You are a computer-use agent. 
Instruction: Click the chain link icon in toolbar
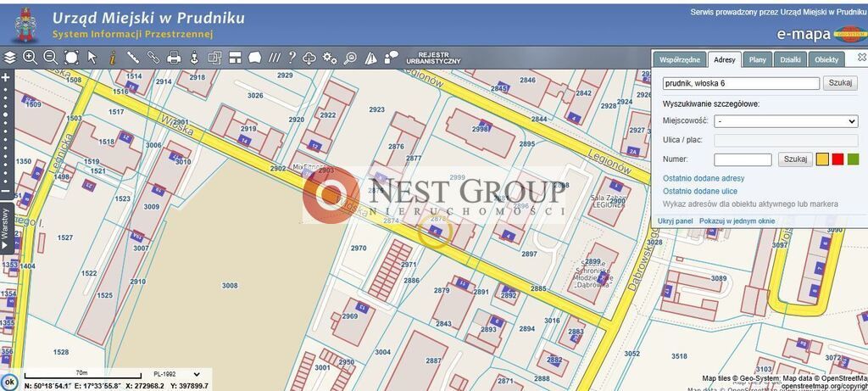pos(153,58)
